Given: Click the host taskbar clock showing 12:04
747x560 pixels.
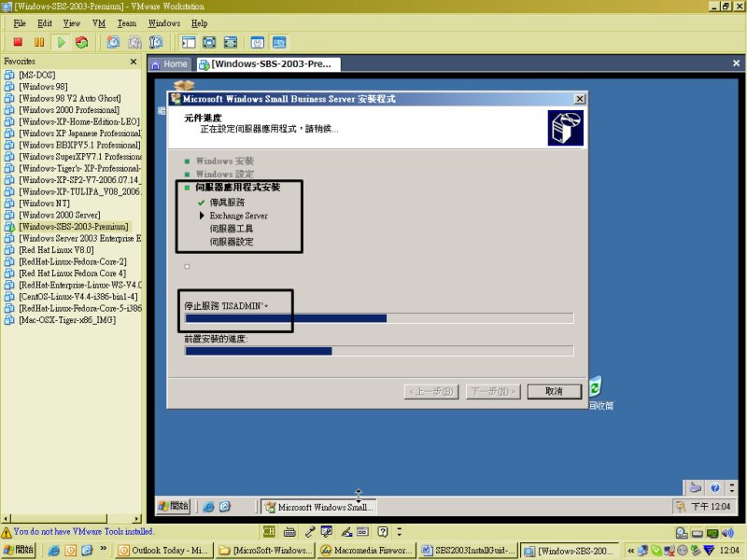Looking at the screenshot, I should click(x=729, y=551).
